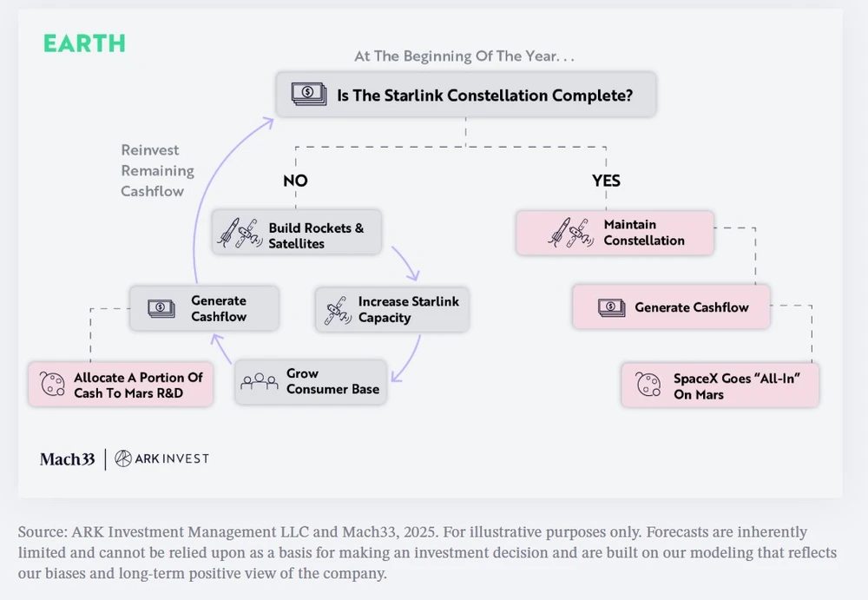Click the Reinvest Remaining Cashflow label

pos(157,170)
